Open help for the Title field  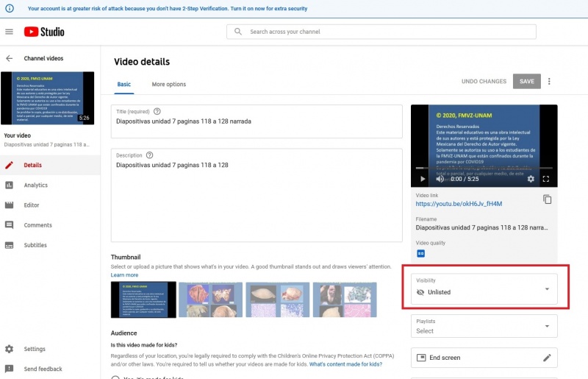[x=157, y=111]
